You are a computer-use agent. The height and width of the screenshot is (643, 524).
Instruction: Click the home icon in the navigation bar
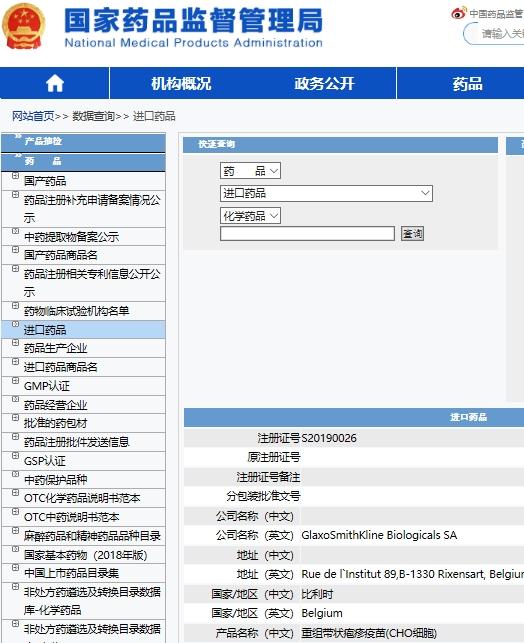point(55,84)
